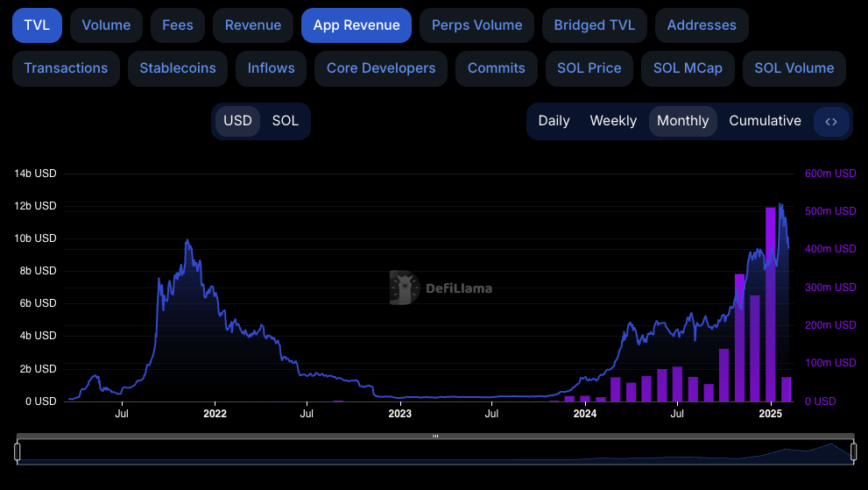Click the DefiLlama watermark logo

tap(441, 288)
